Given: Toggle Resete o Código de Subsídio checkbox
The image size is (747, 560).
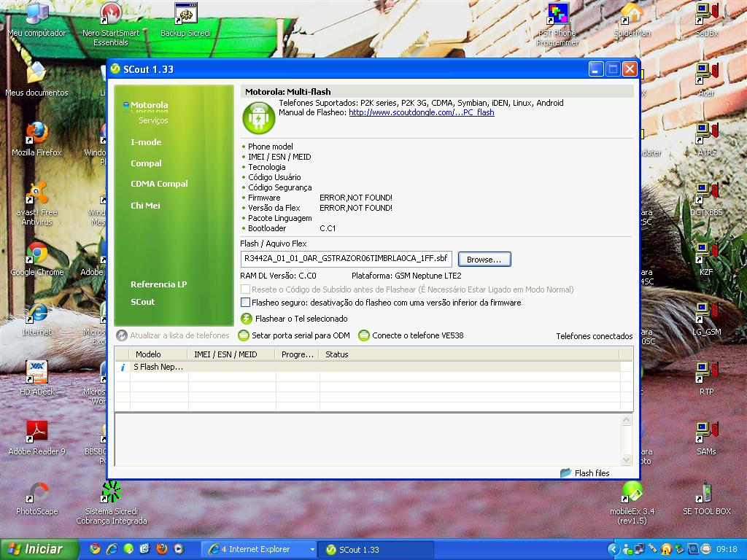Looking at the screenshot, I should click(x=245, y=289).
